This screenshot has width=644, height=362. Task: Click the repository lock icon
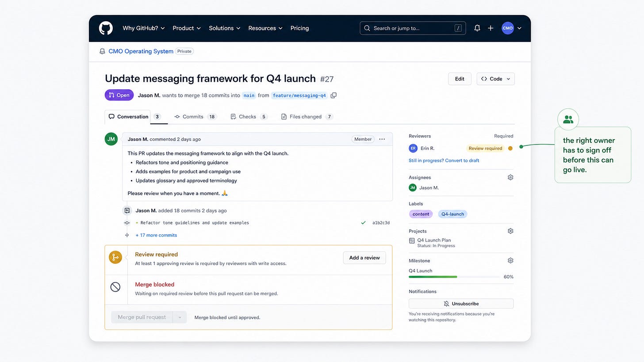click(102, 51)
